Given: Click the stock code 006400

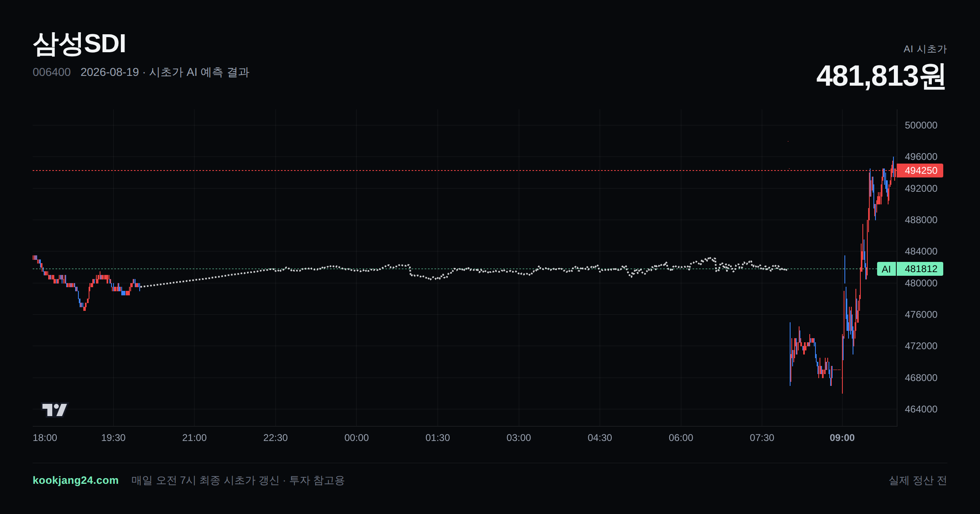Looking at the screenshot, I should point(51,72).
